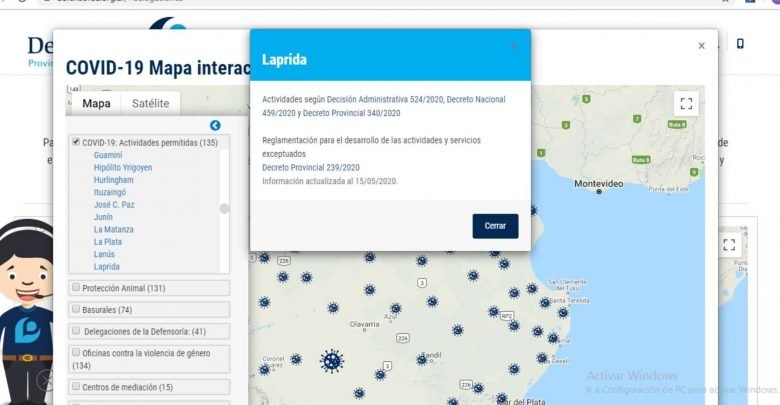Enable Basurales layer
Screen dimensions: 780x405
(x=76, y=309)
